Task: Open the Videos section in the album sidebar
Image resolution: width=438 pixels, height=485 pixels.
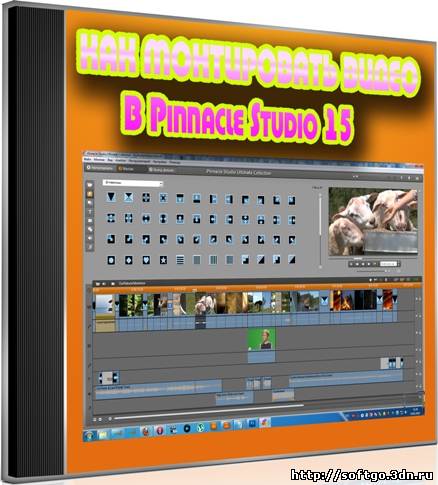Action: [x=90, y=184]
